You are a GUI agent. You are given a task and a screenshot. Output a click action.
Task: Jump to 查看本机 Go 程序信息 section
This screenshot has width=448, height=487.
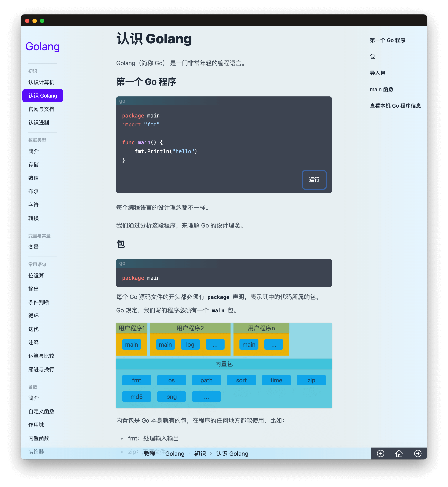(x=395, y=106)
